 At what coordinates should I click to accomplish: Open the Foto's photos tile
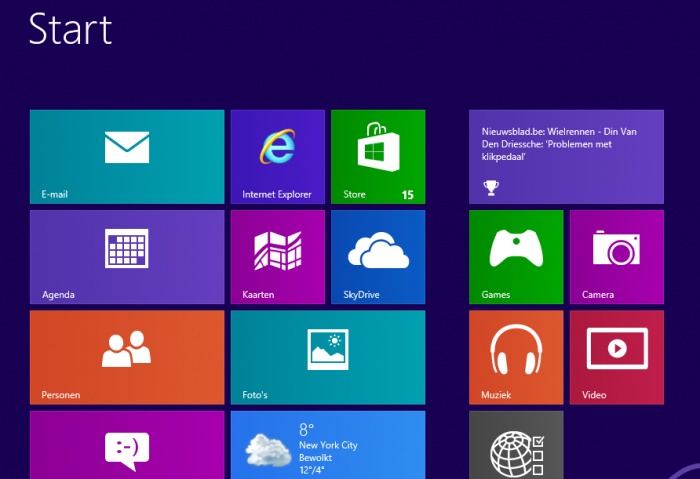pyautogui.click(x=328, y=358)
